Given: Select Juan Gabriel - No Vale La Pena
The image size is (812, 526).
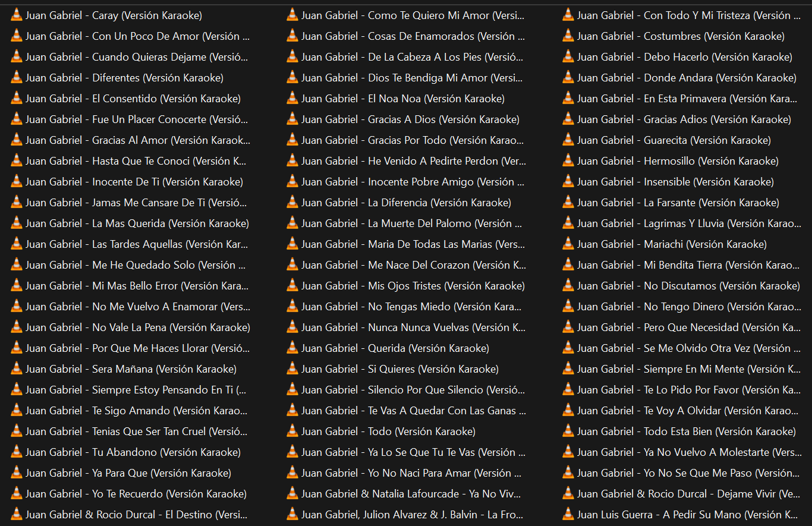Looking at the screenshot, I should [x=137, y=327].
